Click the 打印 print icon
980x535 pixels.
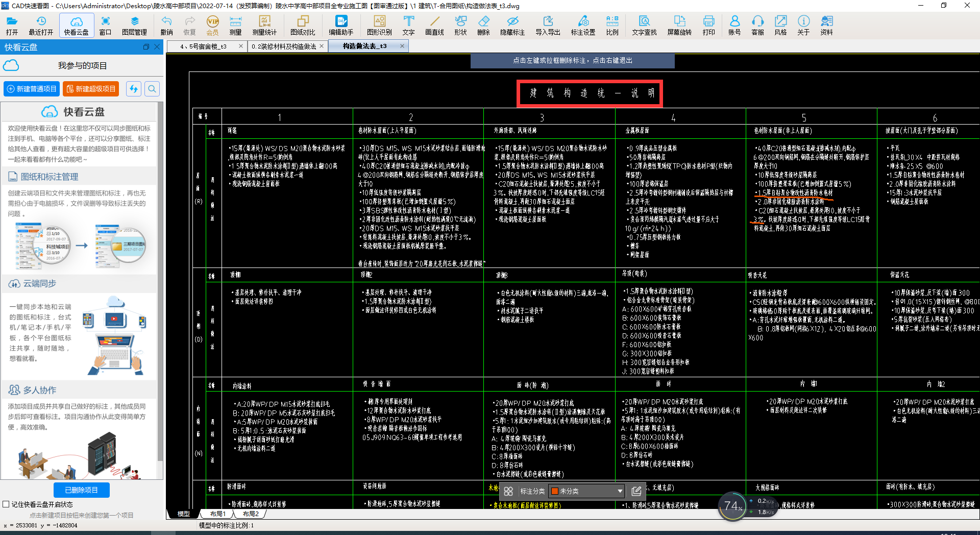click(x=708, y=25)
